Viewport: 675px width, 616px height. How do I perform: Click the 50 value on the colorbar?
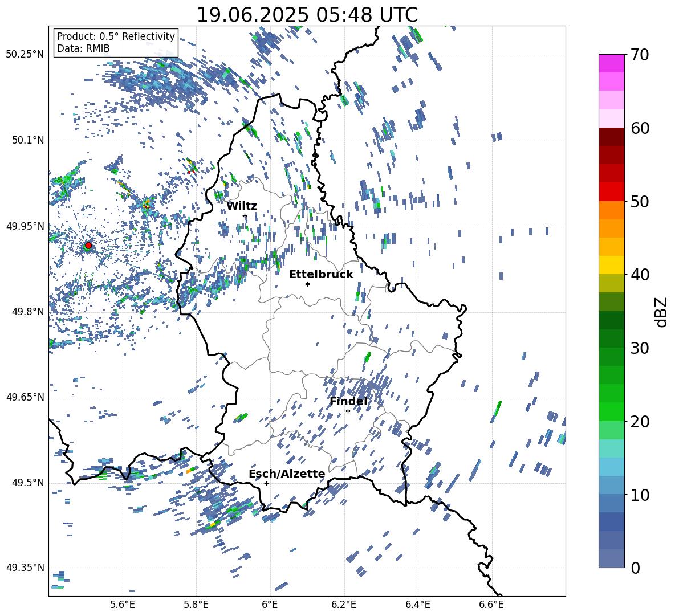tap(640, 201)
